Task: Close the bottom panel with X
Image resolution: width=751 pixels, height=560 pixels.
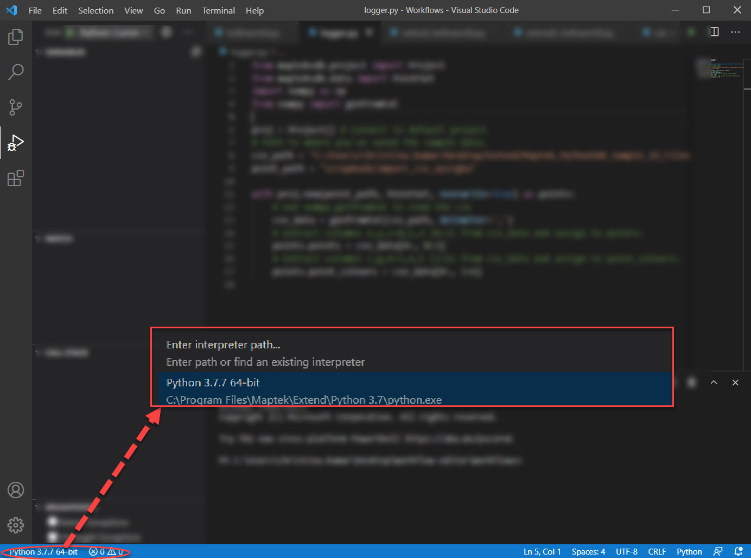Action: [x=735, y=383]
